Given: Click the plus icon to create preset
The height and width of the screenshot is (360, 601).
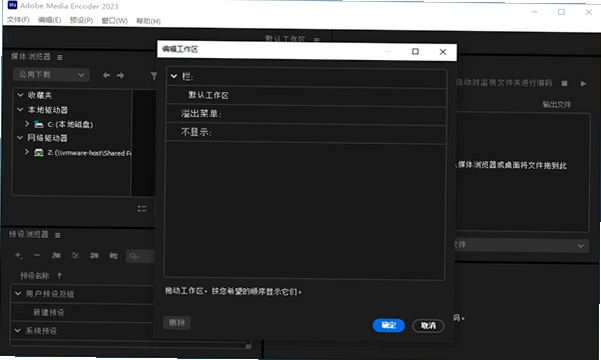Looking at the screenshot, I should [18, 255].
